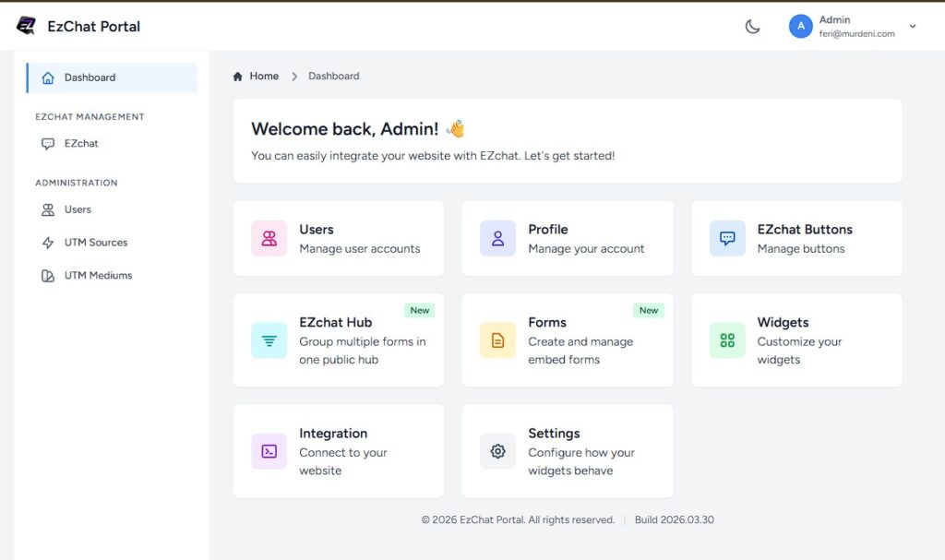Click the Integration terminal icon
945x560 pixels.
(269, 451)
